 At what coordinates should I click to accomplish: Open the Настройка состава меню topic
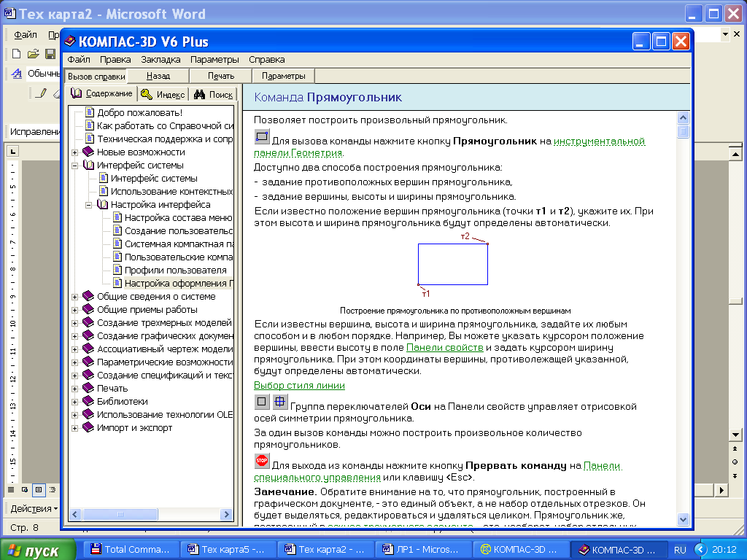[x=178, y=217]
